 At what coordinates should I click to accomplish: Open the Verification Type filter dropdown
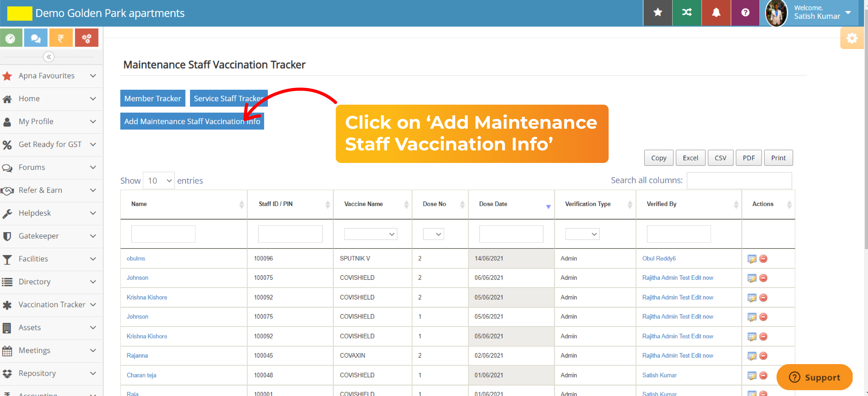tap(583, 234)
